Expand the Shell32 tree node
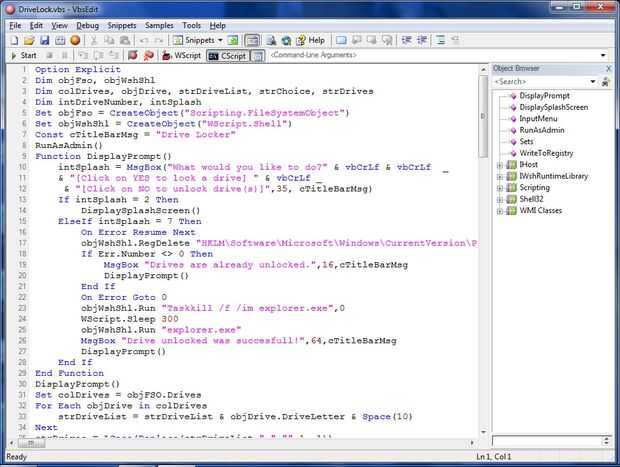The width and height of the screenshot is (620, 467). click(500, 199)
